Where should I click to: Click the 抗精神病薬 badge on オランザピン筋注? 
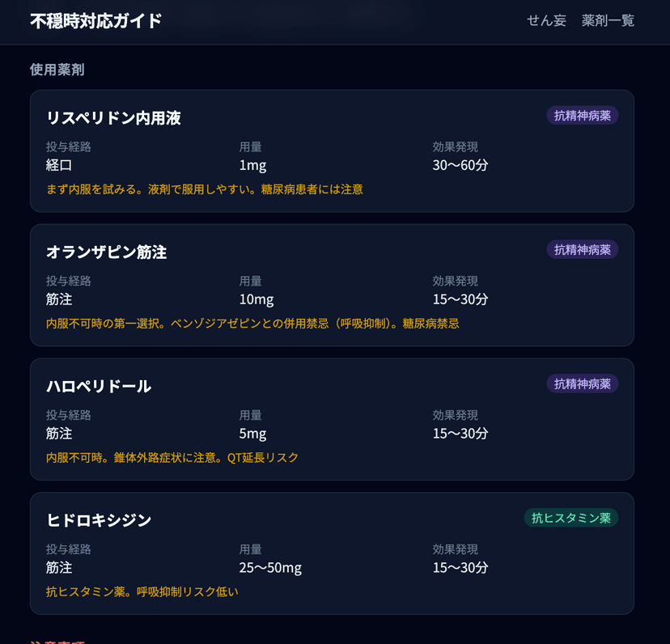point(582,249)
